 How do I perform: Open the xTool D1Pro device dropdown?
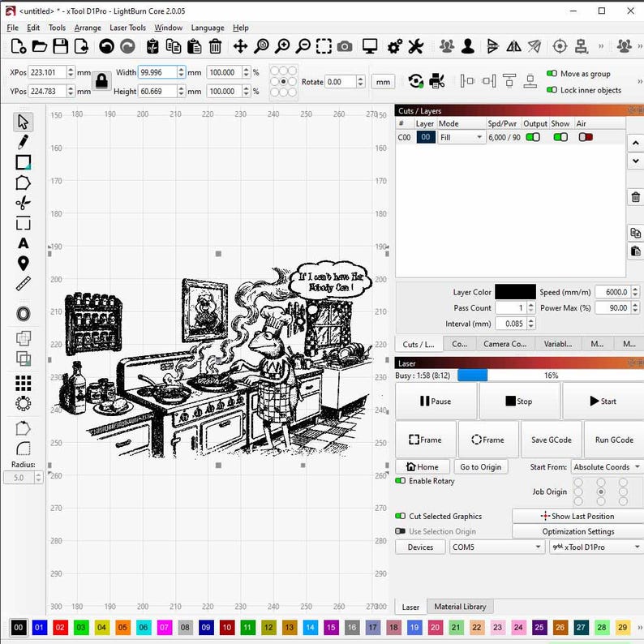(x=596, y=547)
